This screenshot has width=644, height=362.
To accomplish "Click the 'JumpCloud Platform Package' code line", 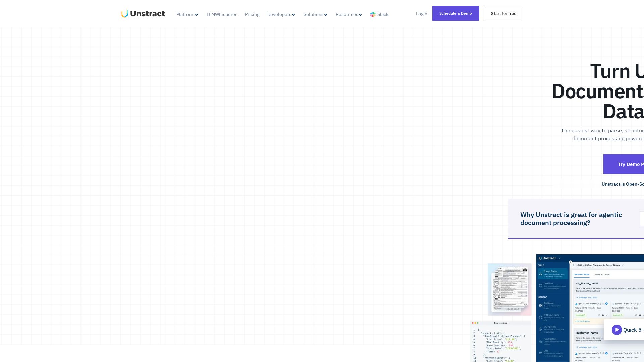I will tap(504, 336).
